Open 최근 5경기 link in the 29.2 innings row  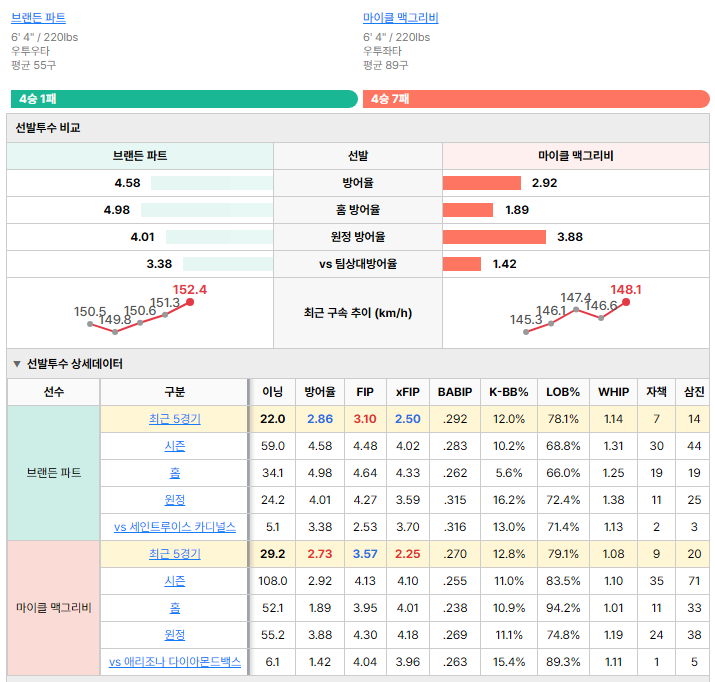click(175, 554)
